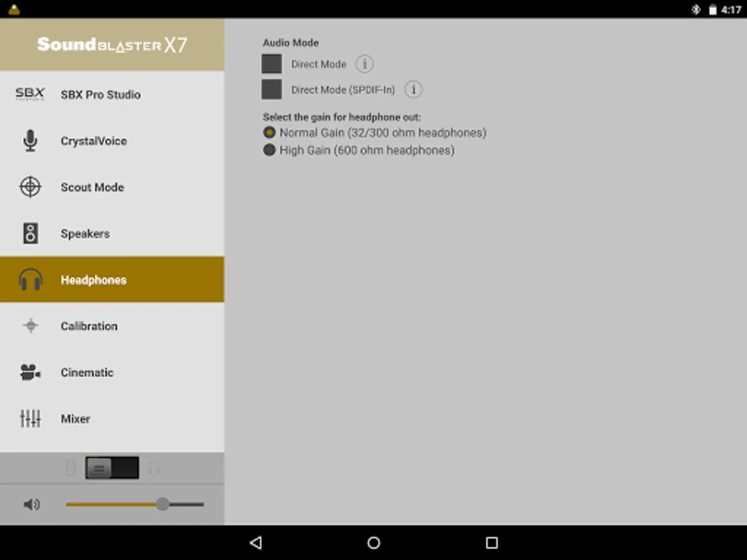Mute using the volume speaker icon
Screen dimensions: 747x560
[31, 505]
